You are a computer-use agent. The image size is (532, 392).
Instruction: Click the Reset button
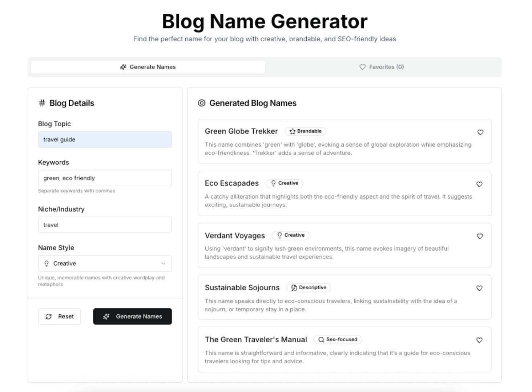click(x=59, y=317)
